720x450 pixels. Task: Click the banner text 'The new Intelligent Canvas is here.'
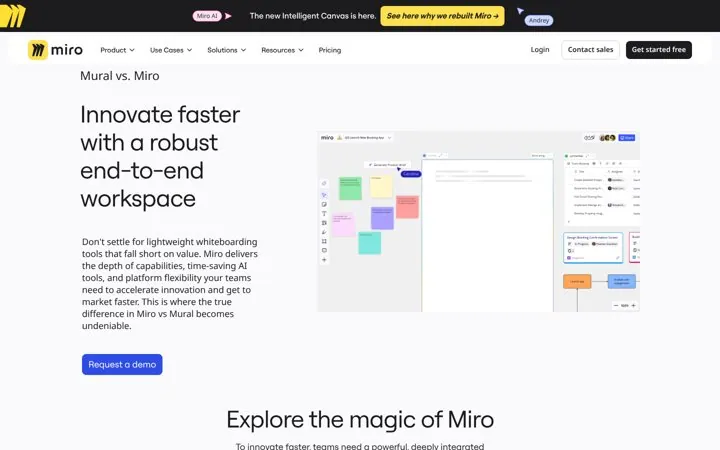[x=313, y=16]
